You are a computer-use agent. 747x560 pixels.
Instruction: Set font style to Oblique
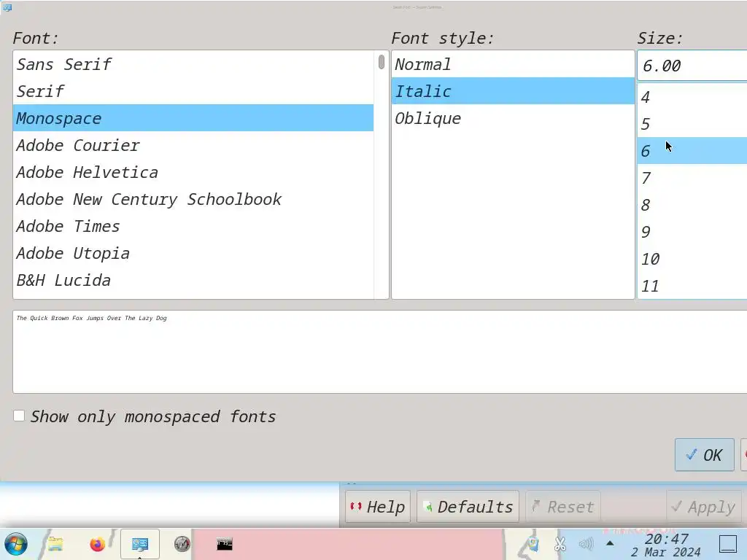point(513,117)
